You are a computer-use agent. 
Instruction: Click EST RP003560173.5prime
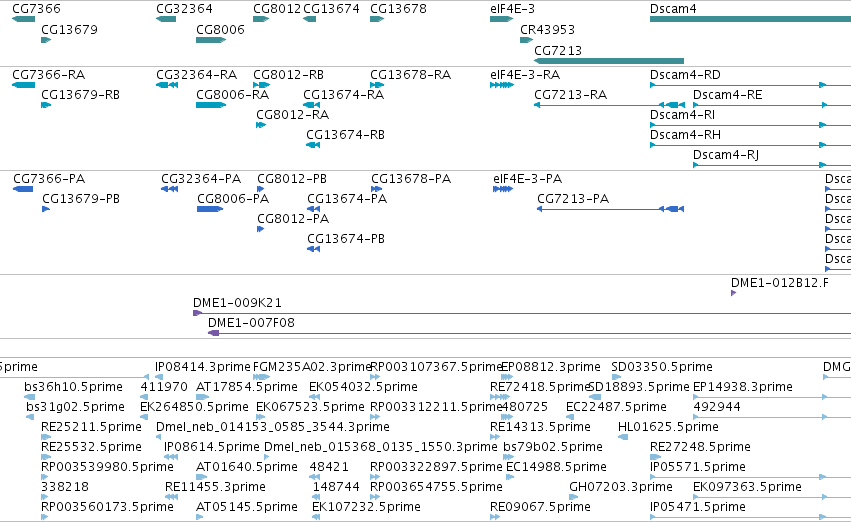click(107, 507)
